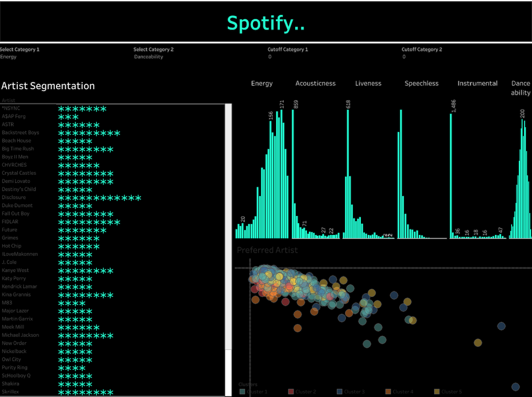Select the Cluster 5 yellow legend swatch
The image size is (532, 397).
(x=436, y=392)
